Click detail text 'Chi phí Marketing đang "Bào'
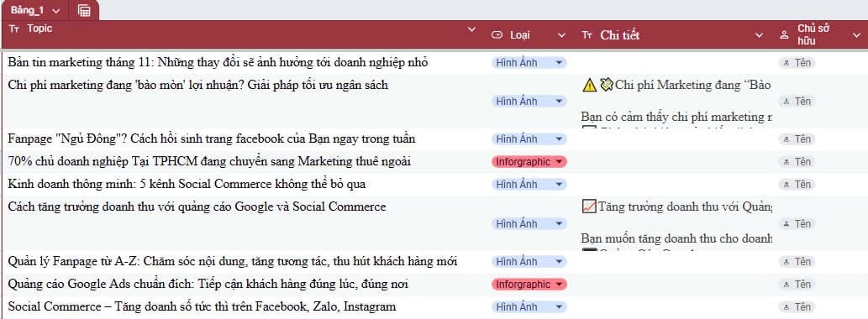868x319 pixels. (x=693, y=85)
